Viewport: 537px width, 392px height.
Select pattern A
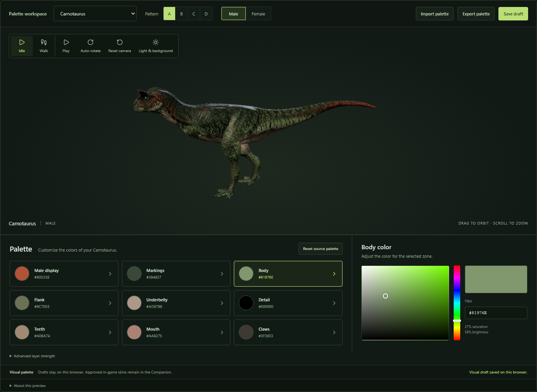tap(169, 14)
